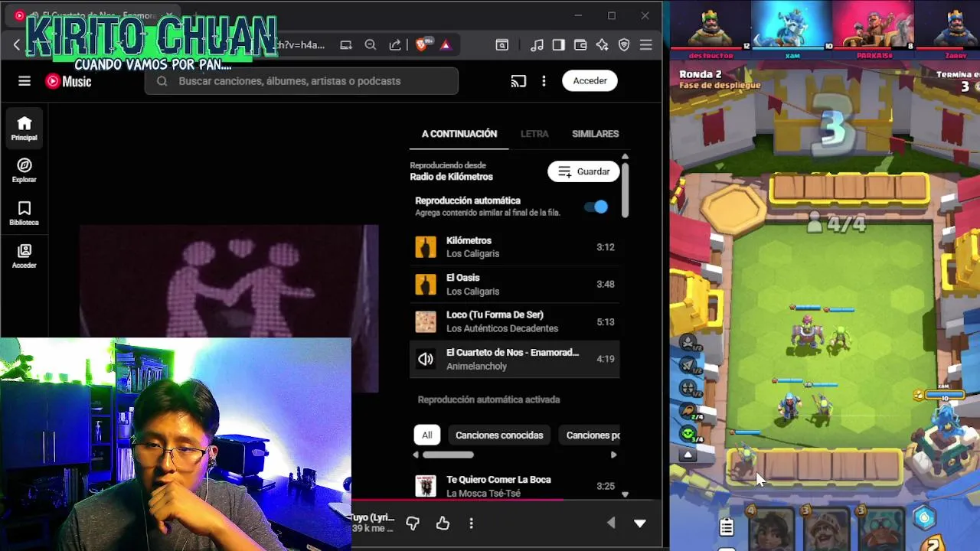Click right arrow of chip scrollbar
This screenshot has width=980, height=551.
point(613,455)
